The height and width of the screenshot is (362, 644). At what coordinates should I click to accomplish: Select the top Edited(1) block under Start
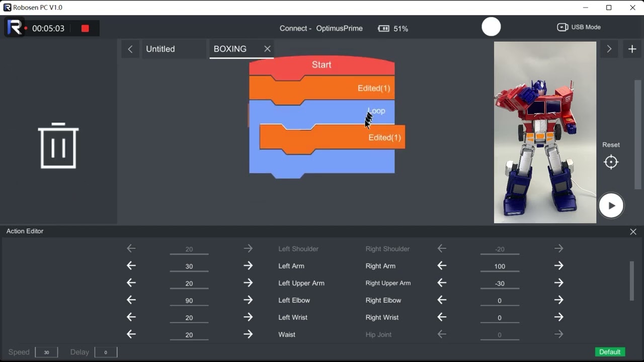click(x=322, y=89)
